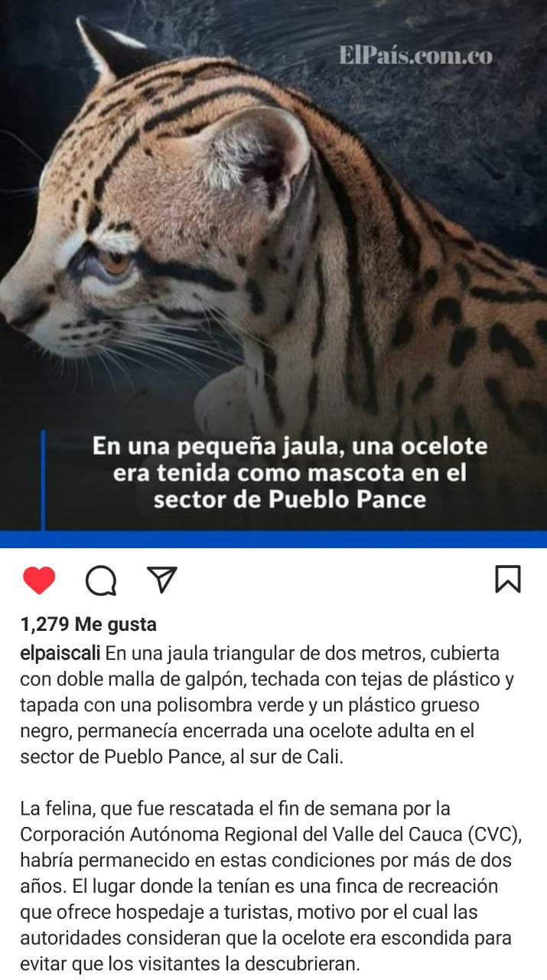Tap the caption paragraph beginning 'La felina'
Image resolution: width=547 pixels, height=980 pixels.
coord(267,886)
